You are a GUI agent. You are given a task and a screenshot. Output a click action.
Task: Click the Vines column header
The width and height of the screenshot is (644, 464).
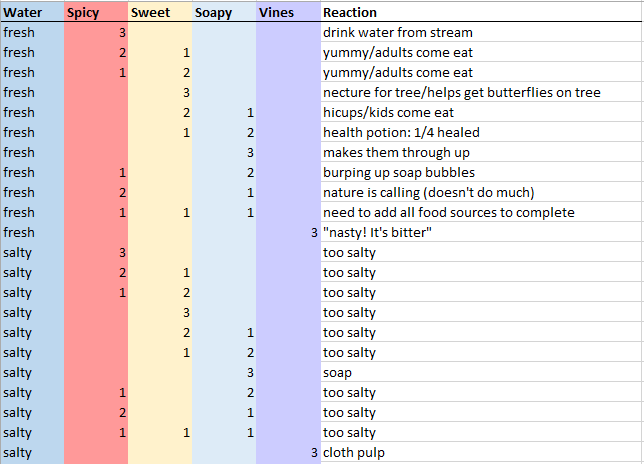[287, 13]
